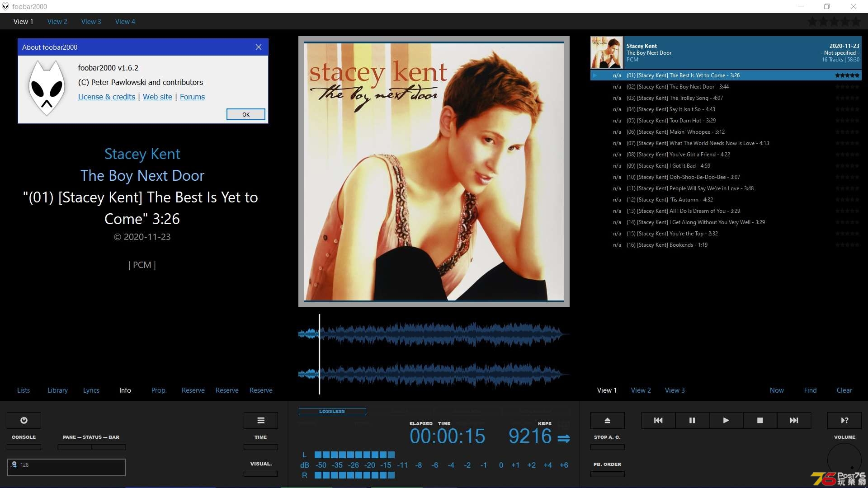This screenshot has height=488, width=868.
Task: Skip to previous track
Action: (658, 420)
